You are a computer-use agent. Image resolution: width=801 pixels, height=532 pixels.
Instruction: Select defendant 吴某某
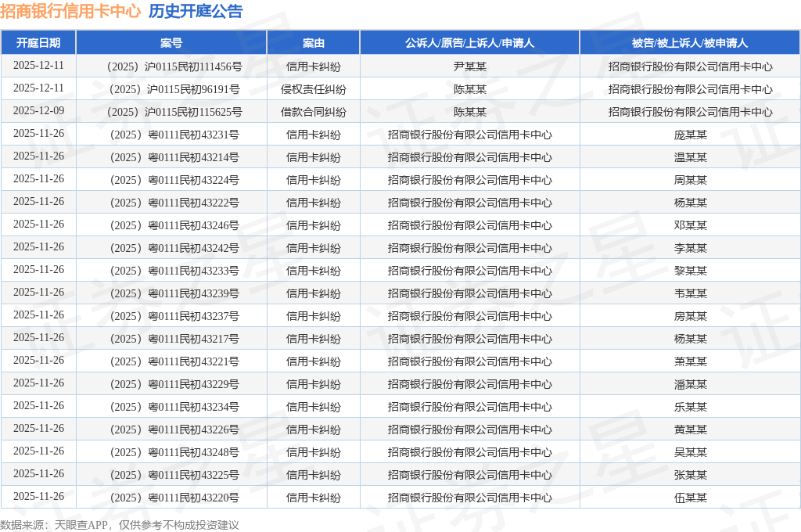coord(690,452)
